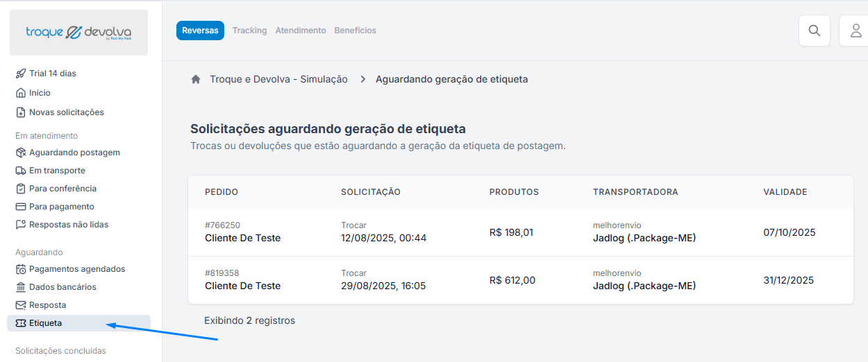Open the Tracking tab
The image size is (868, 362).
(x=249, y=31)
